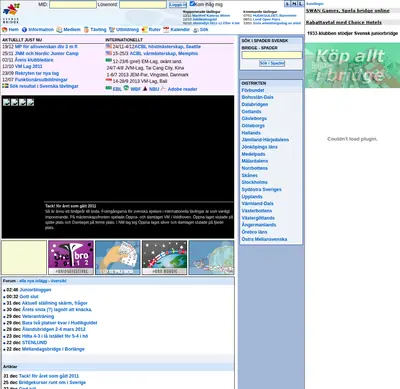
Task: Click the Sök printer-style icon
Action: point(196,30)
